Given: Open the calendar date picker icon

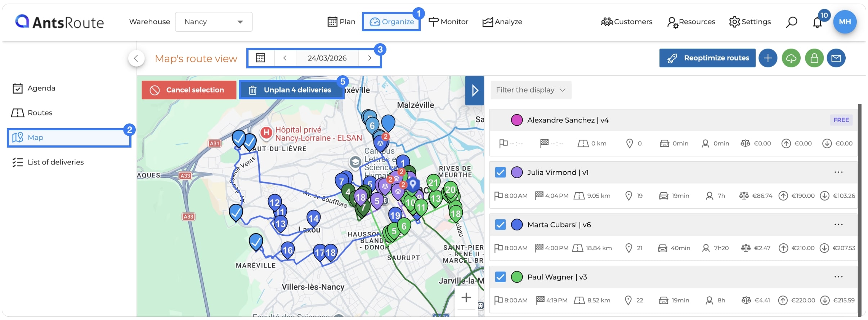Looking at the screenshot, I should click(x=260, y=58).
